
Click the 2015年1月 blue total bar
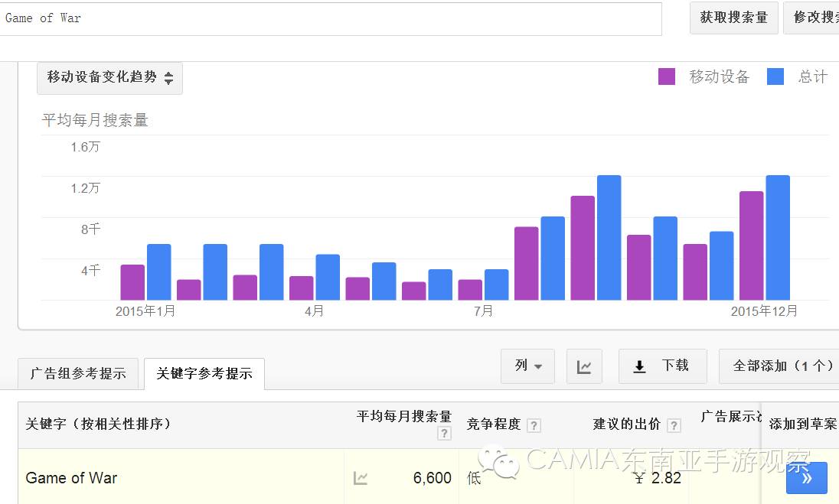[159, 272]
